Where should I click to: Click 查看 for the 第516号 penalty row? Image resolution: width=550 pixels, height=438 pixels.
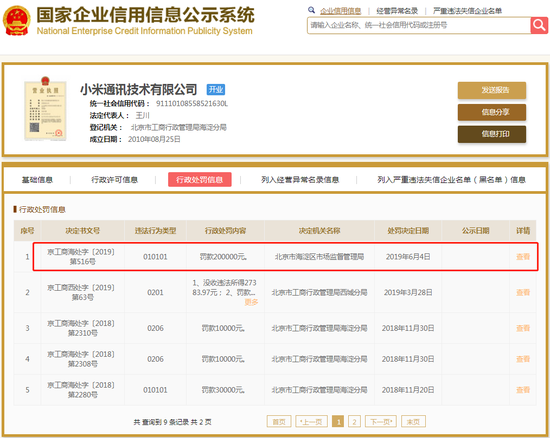(x=523, y=257)
